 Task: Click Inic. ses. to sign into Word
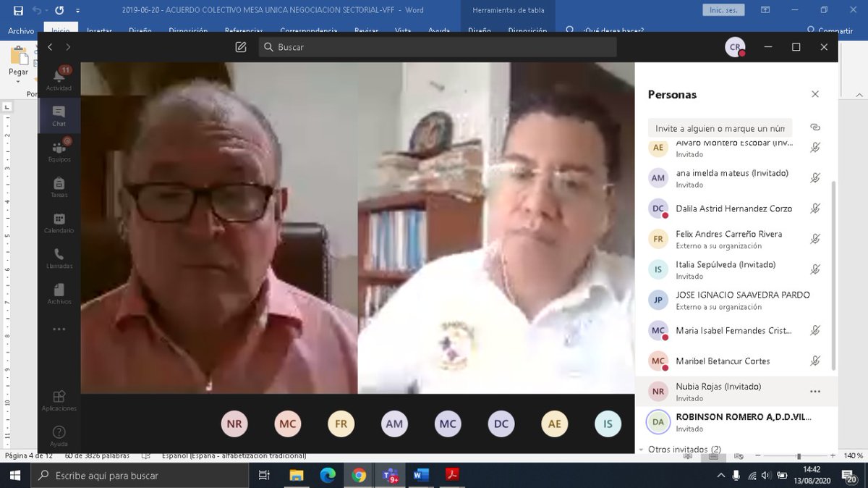[x=723, y=10]
